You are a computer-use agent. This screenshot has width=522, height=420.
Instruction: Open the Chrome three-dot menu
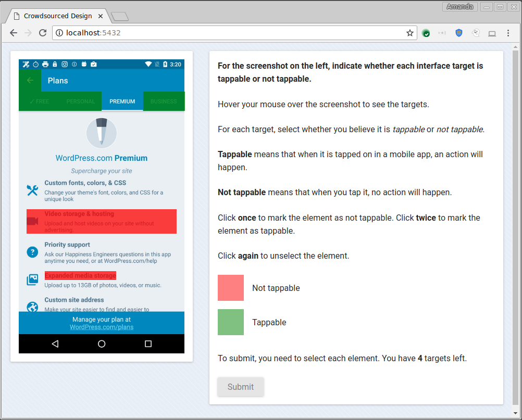pos(508,33)
